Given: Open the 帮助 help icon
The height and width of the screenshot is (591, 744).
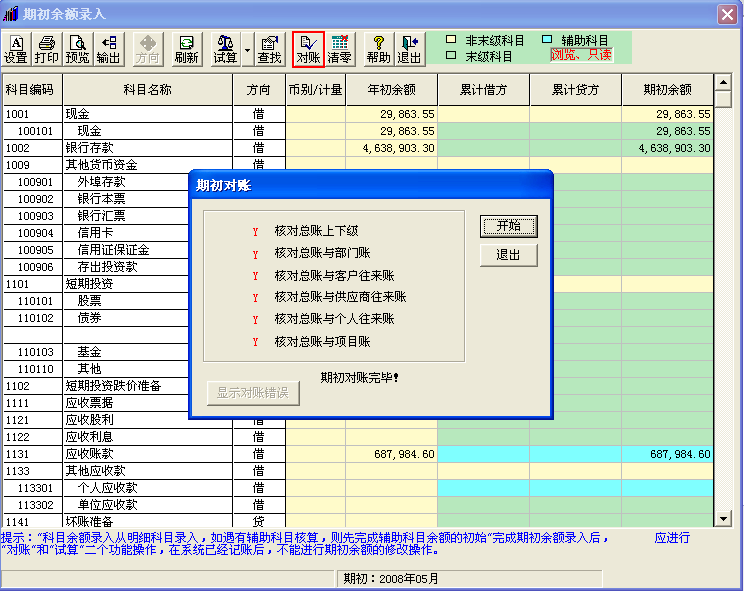Looking at the screenshot, I should click(378, 49).
